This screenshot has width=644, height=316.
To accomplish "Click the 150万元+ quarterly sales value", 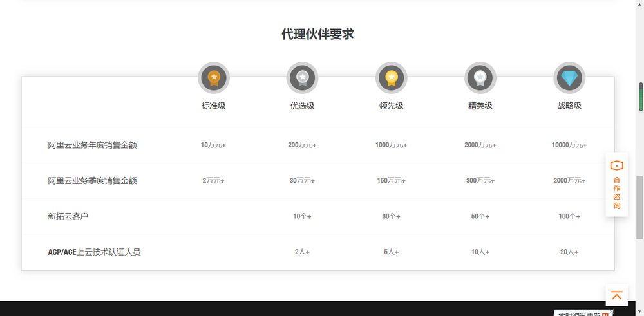I will (x=392, y=181).
